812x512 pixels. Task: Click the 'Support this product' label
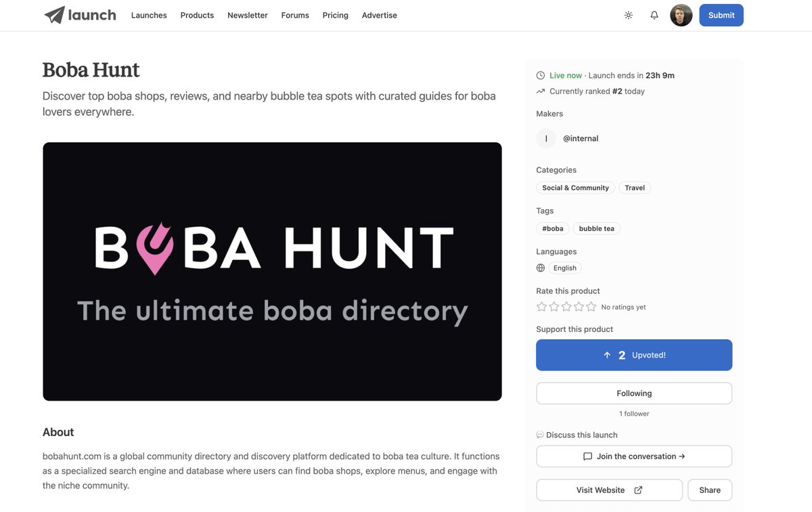click(x=574, y=329)
